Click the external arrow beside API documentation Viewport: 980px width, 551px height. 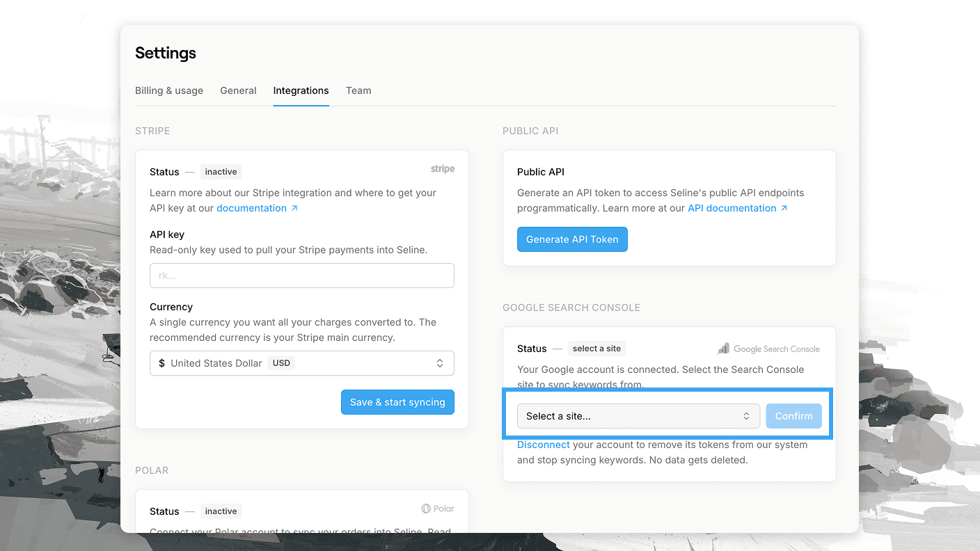pos(784,208)
